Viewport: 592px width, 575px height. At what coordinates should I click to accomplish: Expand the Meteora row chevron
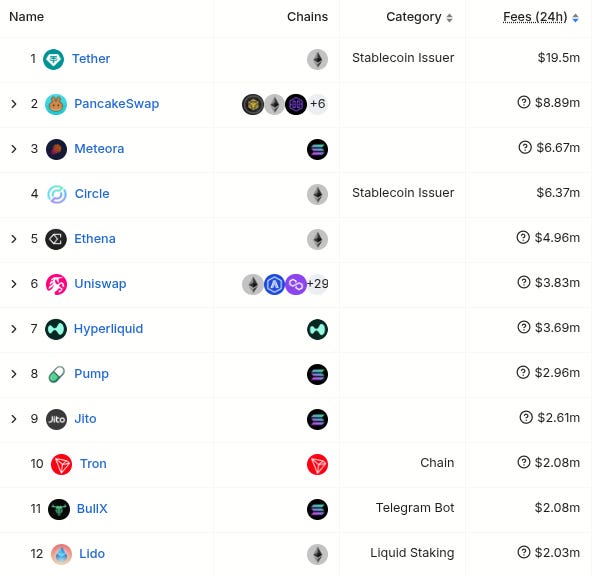(14, 149)
